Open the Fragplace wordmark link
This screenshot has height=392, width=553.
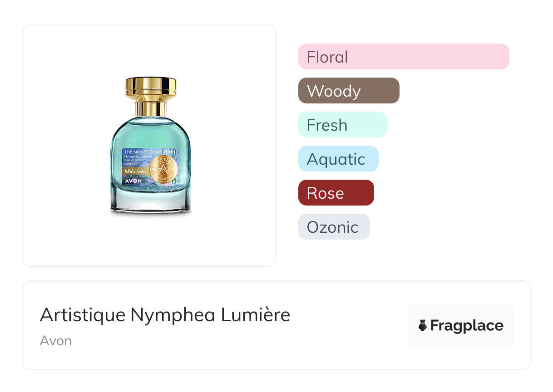467,326
